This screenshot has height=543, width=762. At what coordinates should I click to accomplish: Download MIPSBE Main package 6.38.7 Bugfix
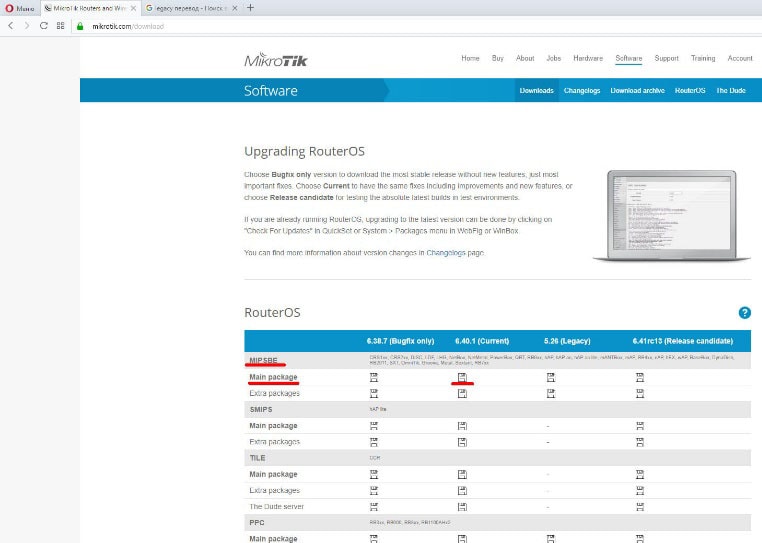pyautogui.click(x=374, y=377)
